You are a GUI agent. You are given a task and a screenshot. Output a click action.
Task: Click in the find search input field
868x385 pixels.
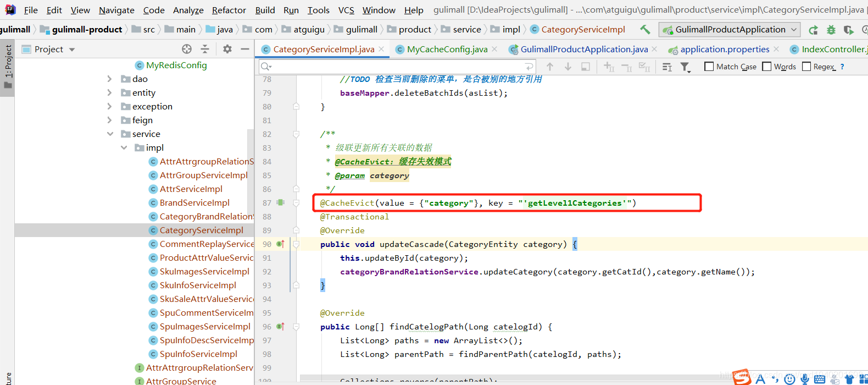[398, 67]
